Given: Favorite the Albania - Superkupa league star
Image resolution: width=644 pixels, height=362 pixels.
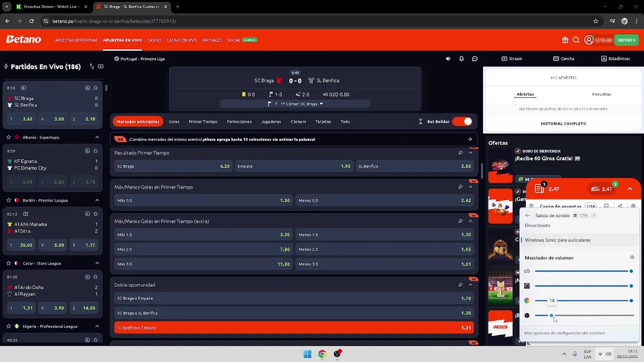Looking at the screenshot, I should click(9, 137).
